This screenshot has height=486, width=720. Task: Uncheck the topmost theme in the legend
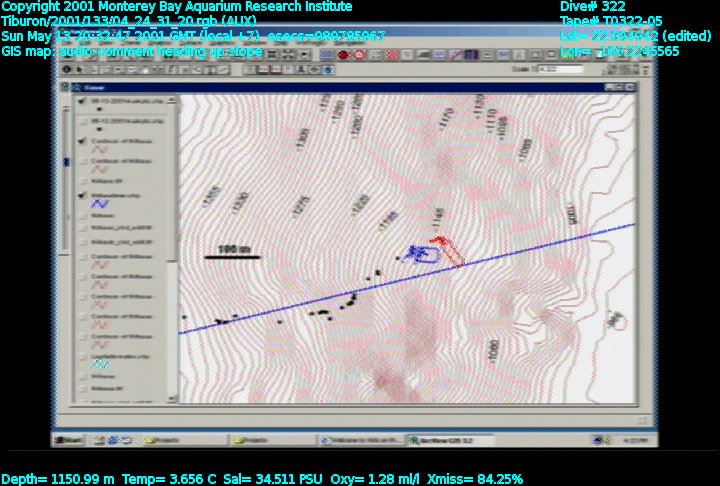tap(81, 102)
